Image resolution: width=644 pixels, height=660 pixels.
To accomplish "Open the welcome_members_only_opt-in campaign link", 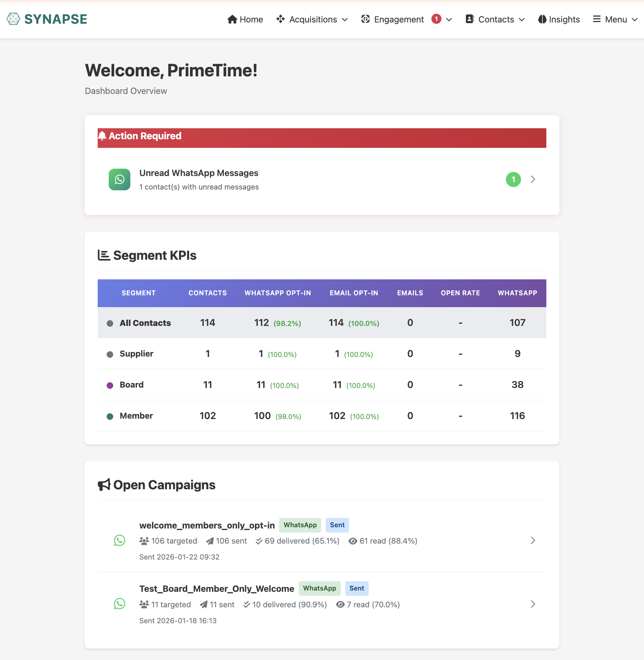I will click(207, 525).
